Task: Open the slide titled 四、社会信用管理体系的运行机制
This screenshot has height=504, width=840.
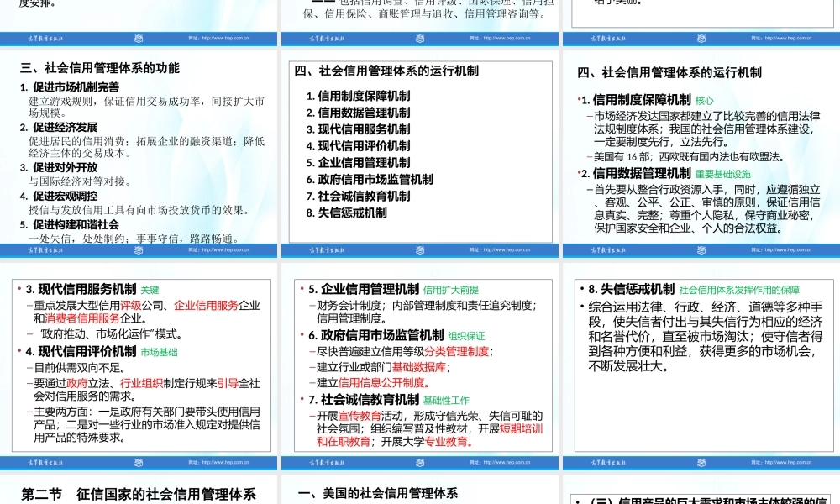Action: 395,71
